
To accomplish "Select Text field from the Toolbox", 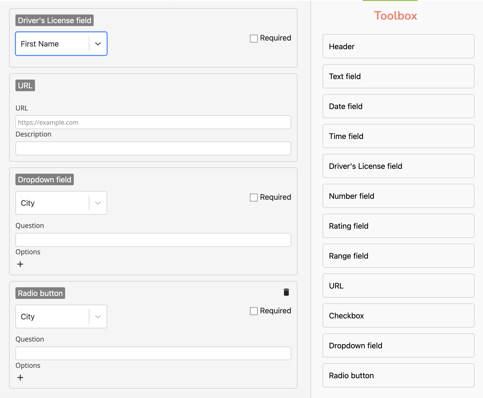I will click(398, 76).
